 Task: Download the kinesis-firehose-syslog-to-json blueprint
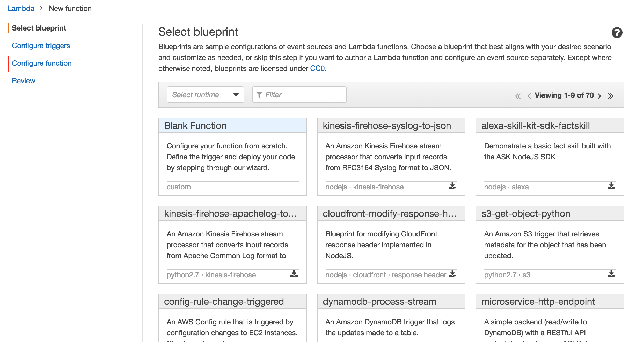point(452,186)
